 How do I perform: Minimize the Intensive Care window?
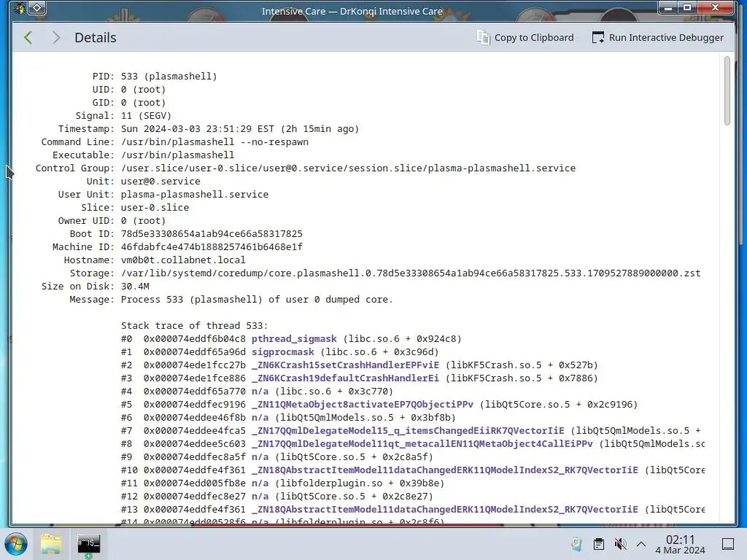pyautogui.click(x=668, y=7)
